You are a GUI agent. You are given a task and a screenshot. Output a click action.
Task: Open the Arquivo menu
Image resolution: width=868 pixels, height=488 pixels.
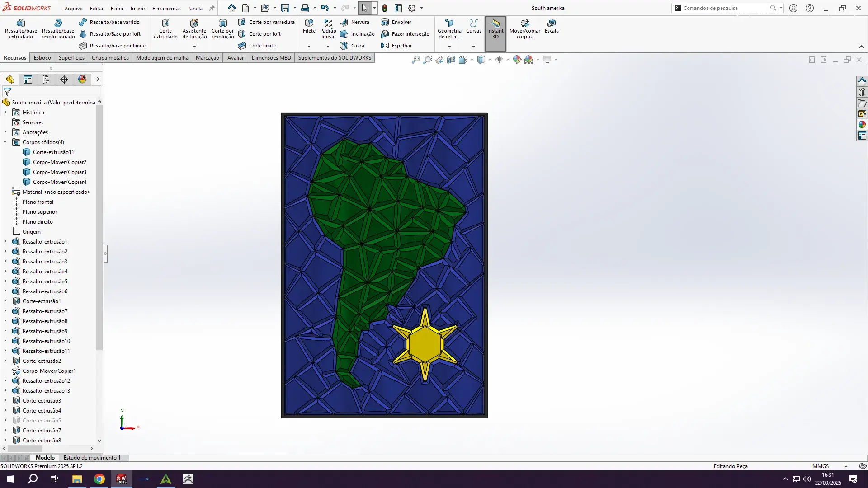(x=73, y=9)
